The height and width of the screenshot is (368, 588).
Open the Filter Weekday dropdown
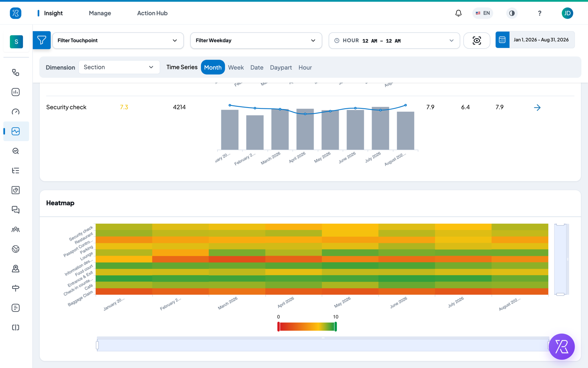click(256, 40)
